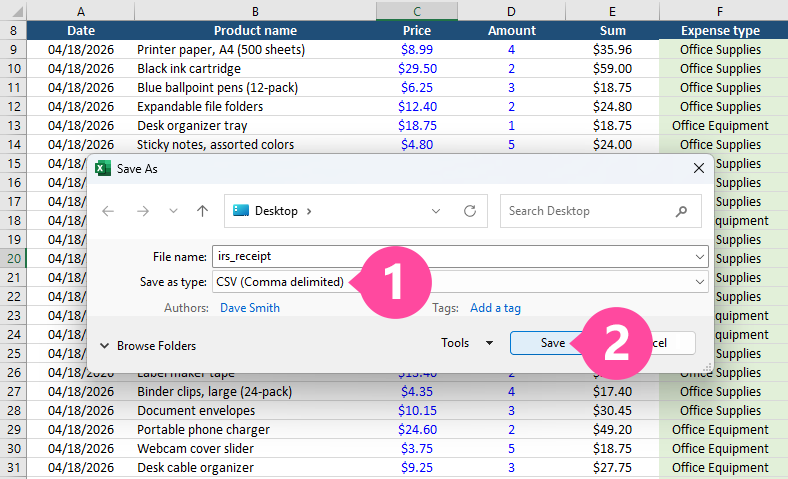Click the Desktop folder icon in address bar

click(240, 211)
